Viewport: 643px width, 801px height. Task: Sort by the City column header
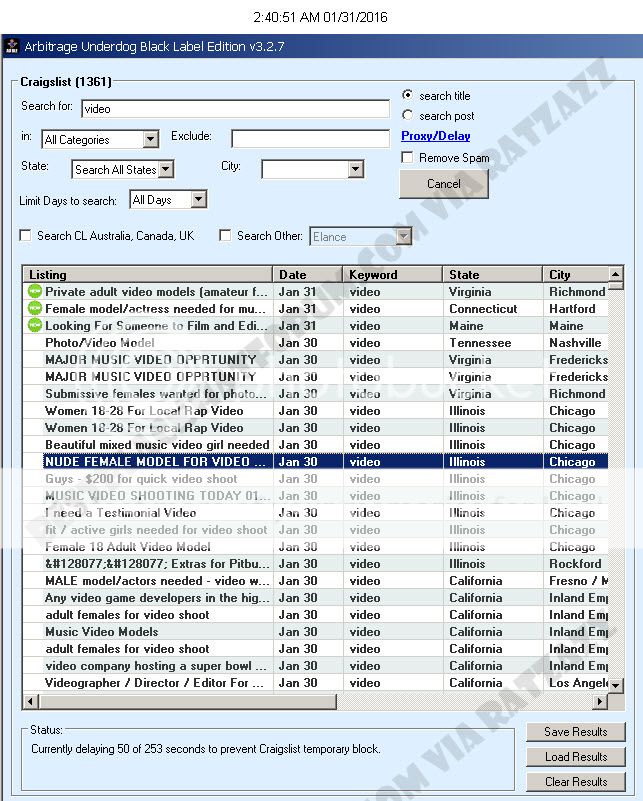576,274
